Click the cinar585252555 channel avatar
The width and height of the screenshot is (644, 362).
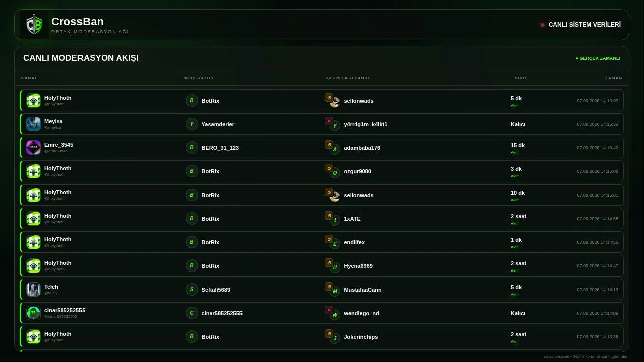pyautogui.click(x=33, y=313)
